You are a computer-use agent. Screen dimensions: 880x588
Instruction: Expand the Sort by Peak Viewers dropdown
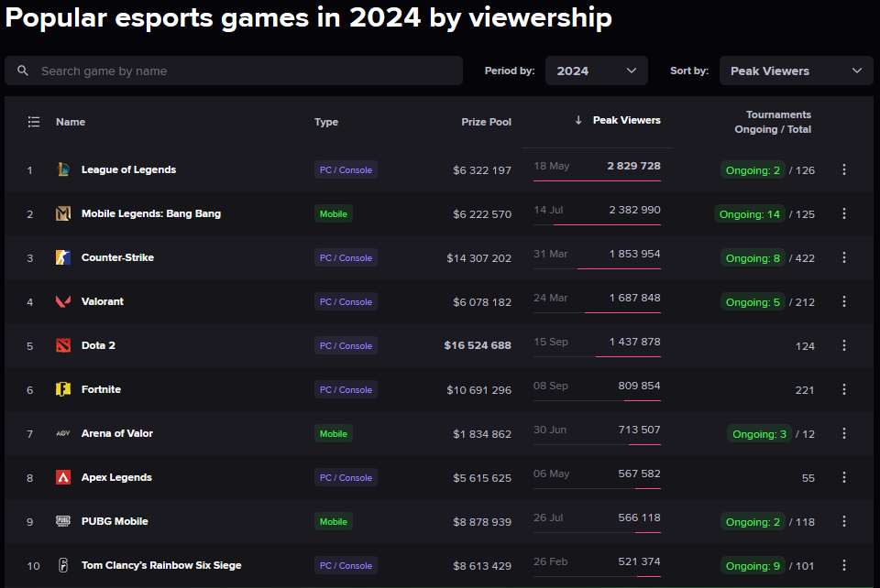click(796, 71)
